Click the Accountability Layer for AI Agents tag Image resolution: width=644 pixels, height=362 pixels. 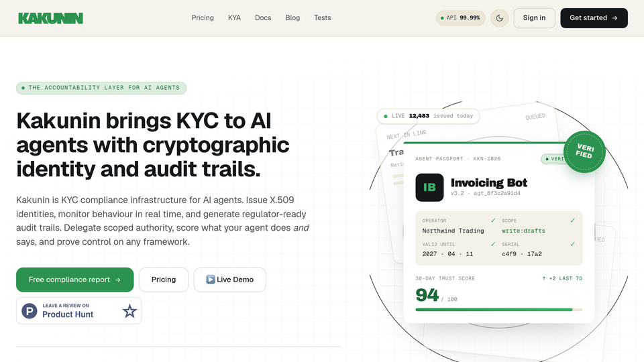101,88
